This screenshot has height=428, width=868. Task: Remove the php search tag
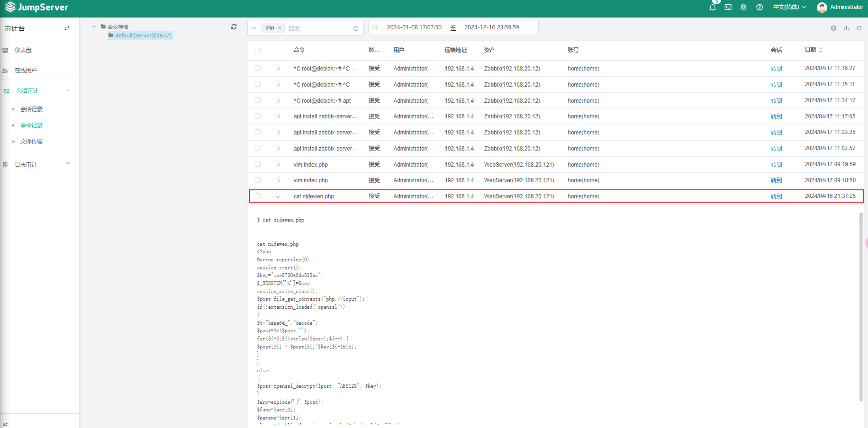(280, 28)
